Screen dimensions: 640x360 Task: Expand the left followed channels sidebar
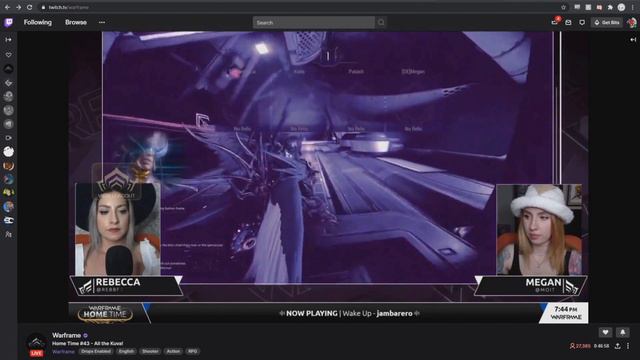click(8, 40)
